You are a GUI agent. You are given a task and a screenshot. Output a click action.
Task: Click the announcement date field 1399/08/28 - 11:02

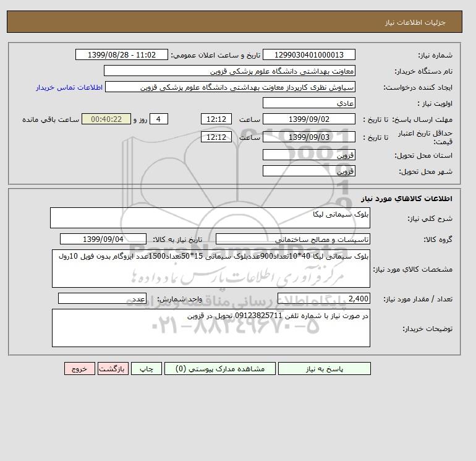pos(121,54)
